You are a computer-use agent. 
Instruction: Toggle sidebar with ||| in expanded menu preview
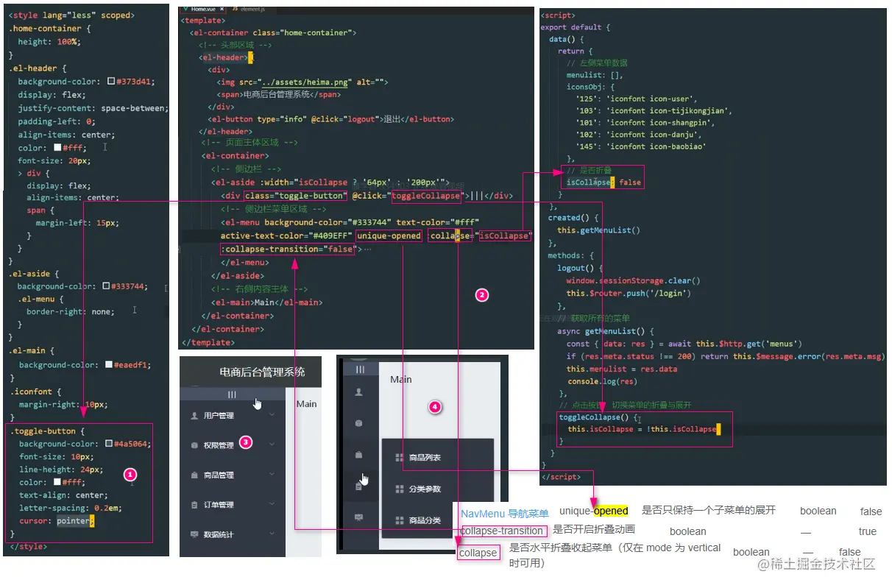coord(233,394)
